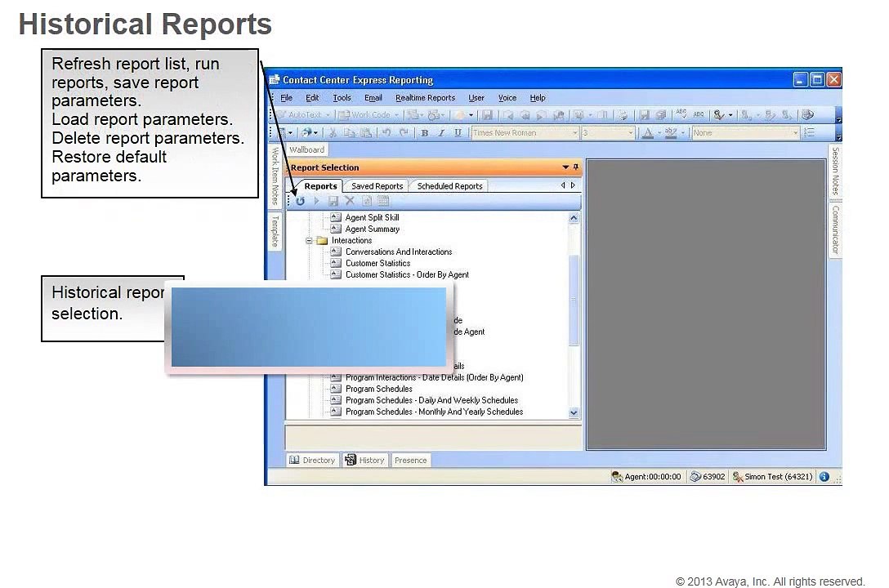Open the Work Item Notes side tab
The width and height of the screenshot is (889, 588).
(275, 176)
